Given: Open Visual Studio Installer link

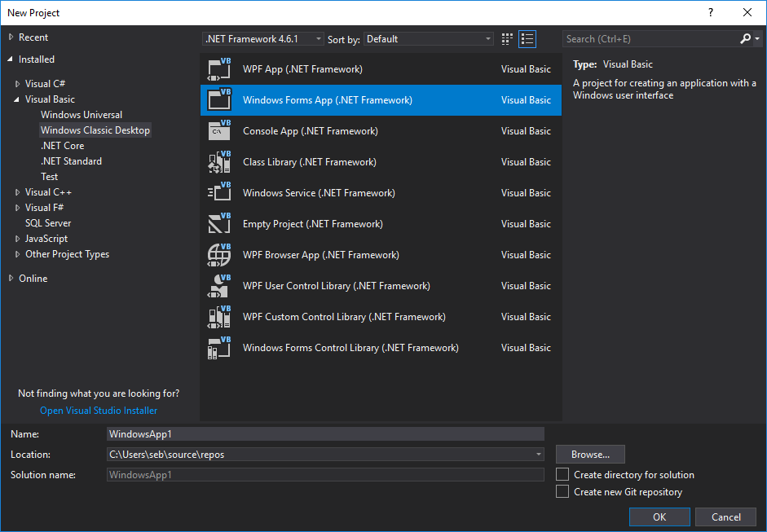Looking at the screenshot, I should pyautogui.click(x=99, y=411).
